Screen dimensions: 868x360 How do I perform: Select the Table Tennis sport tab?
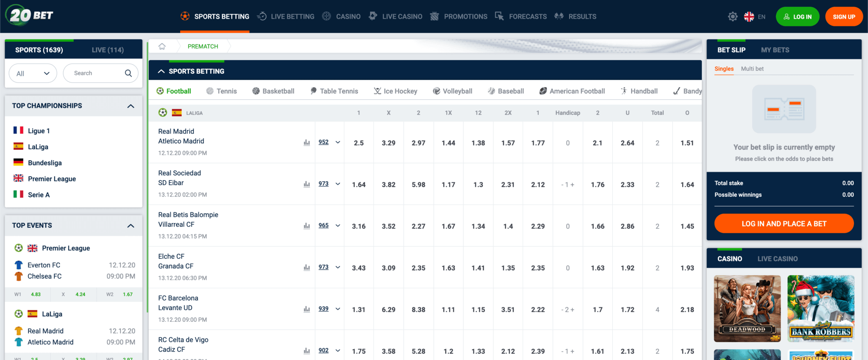(x=334, y=91)
